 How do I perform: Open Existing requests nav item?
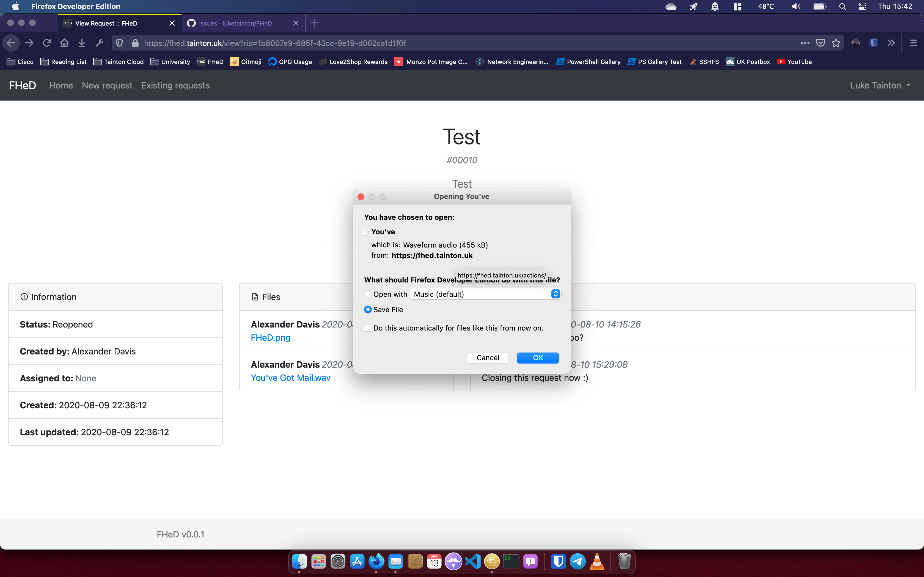(x=175, y=85)
